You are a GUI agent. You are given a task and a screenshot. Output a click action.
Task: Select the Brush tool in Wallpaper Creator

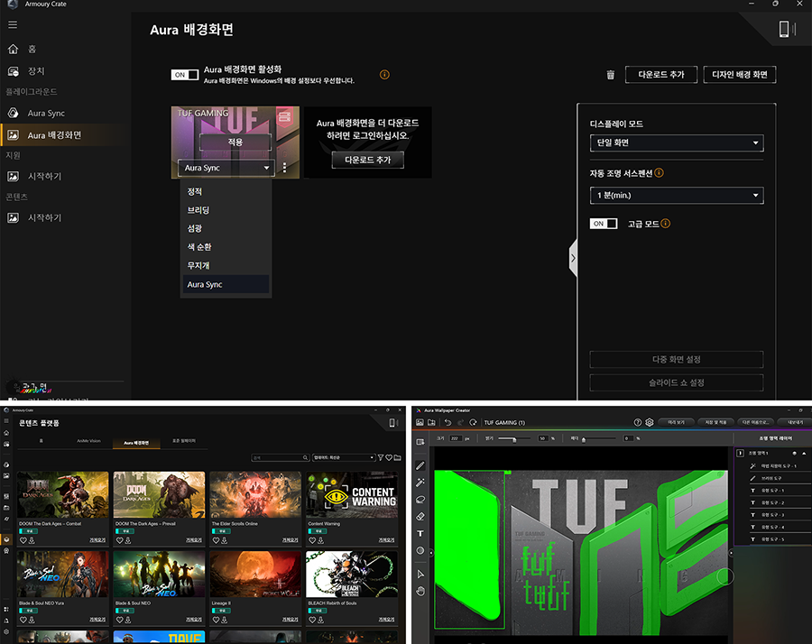(x=420, y=465)
